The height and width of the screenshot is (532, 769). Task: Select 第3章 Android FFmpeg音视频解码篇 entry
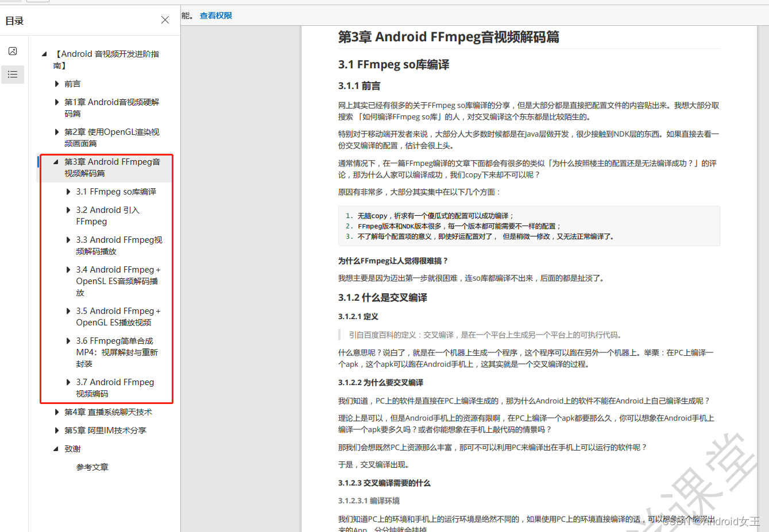pyautogui.click(x=113, y=168)
